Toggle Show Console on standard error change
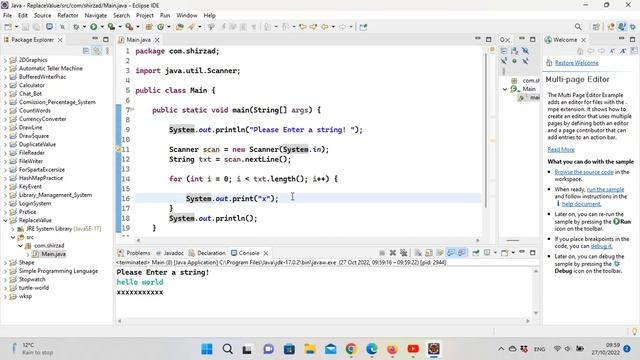 [462, 253]
